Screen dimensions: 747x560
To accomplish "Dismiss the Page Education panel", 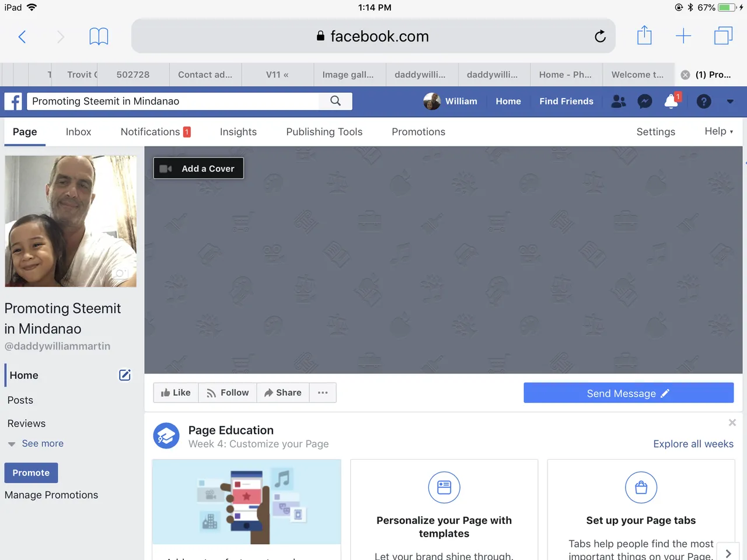I will click(732, 423).
